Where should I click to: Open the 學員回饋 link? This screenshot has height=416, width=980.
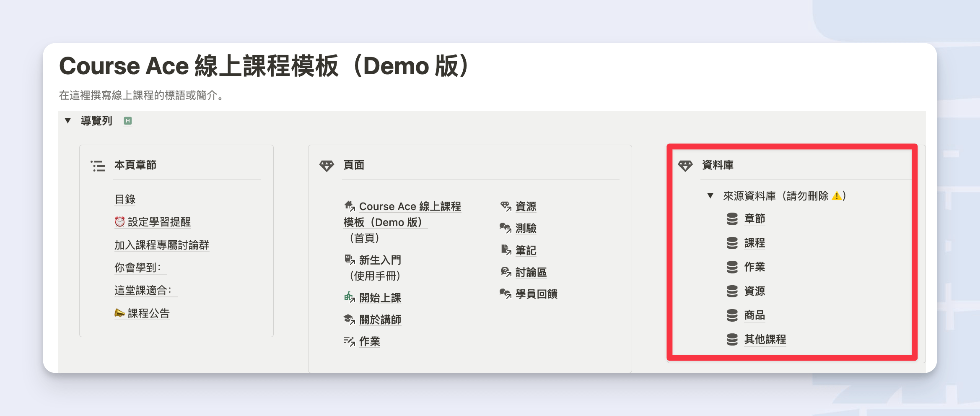pyautogui.click(x=536, y=294)
